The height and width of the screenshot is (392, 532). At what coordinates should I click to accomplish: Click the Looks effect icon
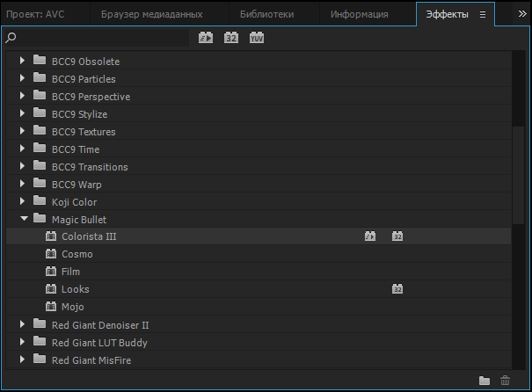[51, 289]
